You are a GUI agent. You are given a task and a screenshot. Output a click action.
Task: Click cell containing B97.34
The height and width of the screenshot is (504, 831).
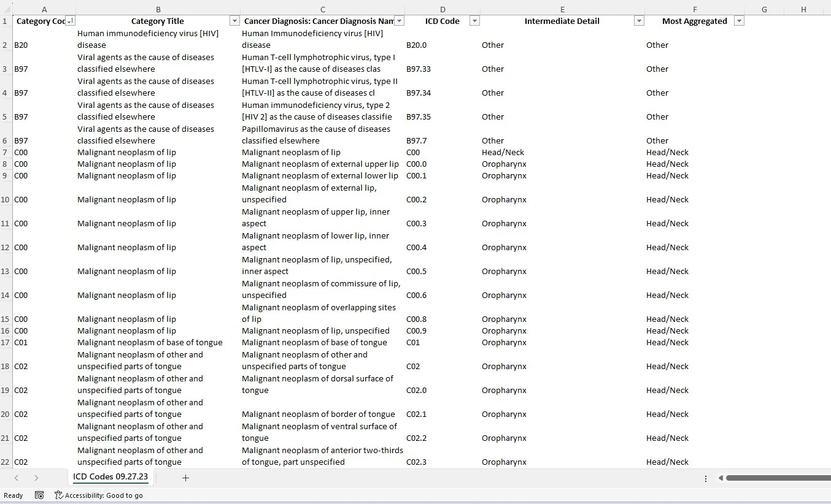tap(443, 87)
